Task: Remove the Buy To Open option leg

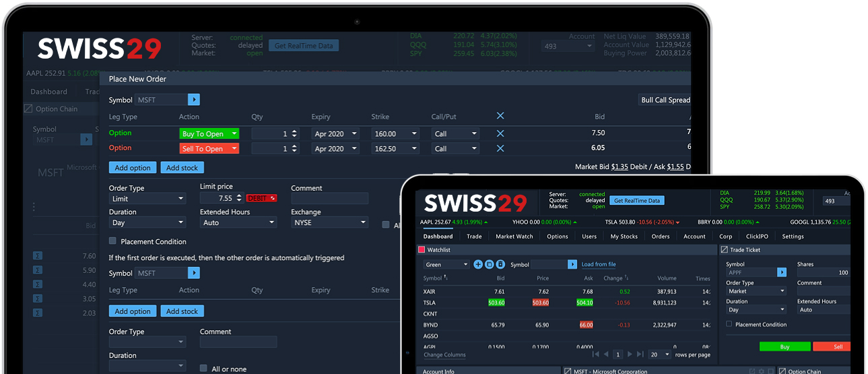Action: click(x=500, y=133)
